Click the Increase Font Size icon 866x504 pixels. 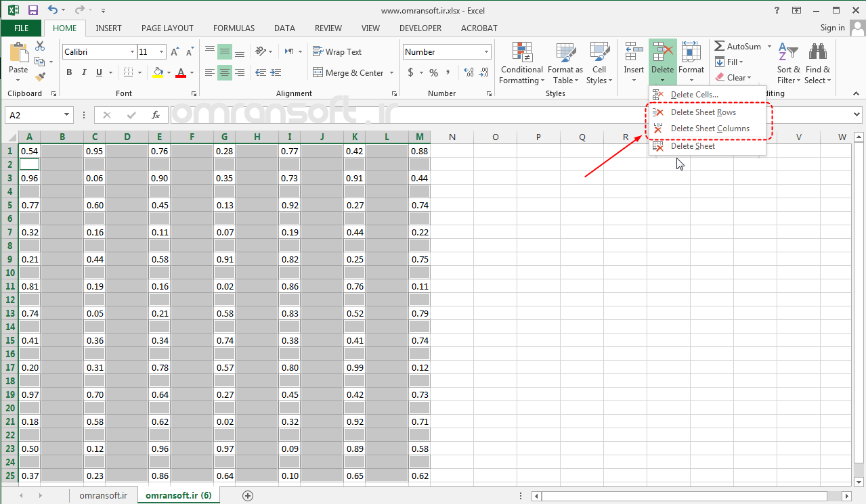[x=175, y=52]
